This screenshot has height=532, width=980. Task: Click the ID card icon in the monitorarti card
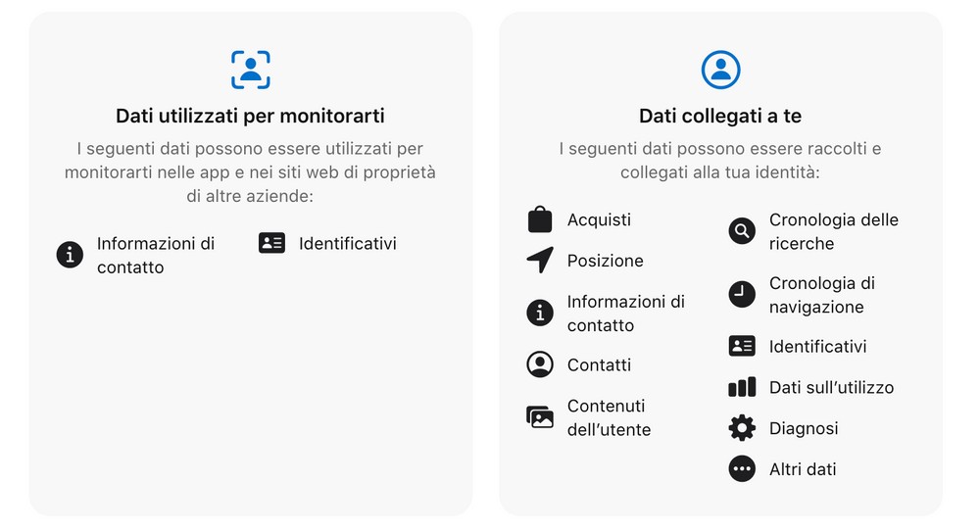271,243
